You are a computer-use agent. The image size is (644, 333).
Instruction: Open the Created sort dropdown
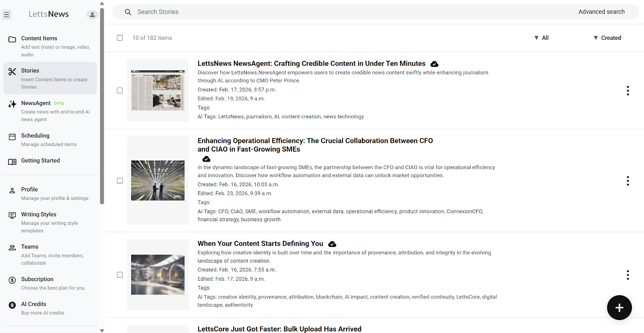(x=607, y=38)
